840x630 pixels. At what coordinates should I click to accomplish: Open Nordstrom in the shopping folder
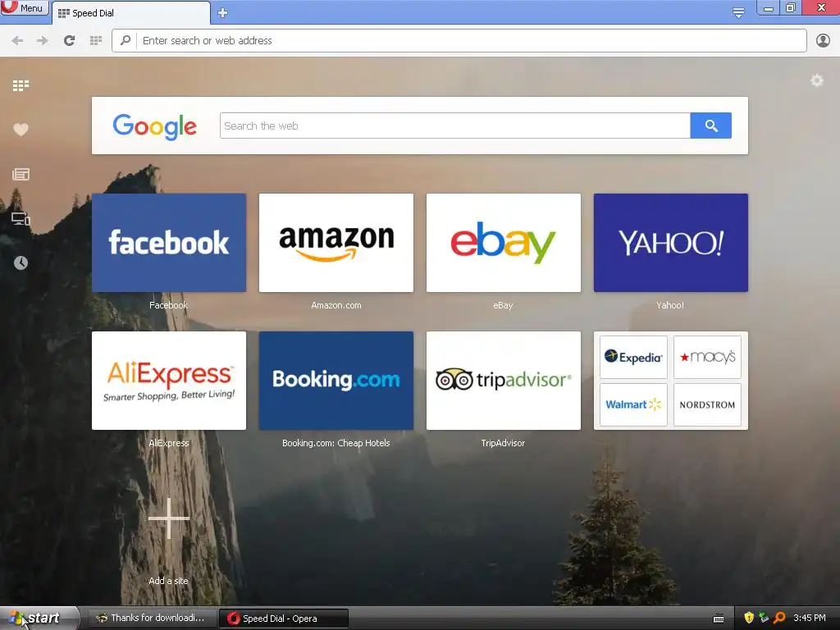click(707, 404)
